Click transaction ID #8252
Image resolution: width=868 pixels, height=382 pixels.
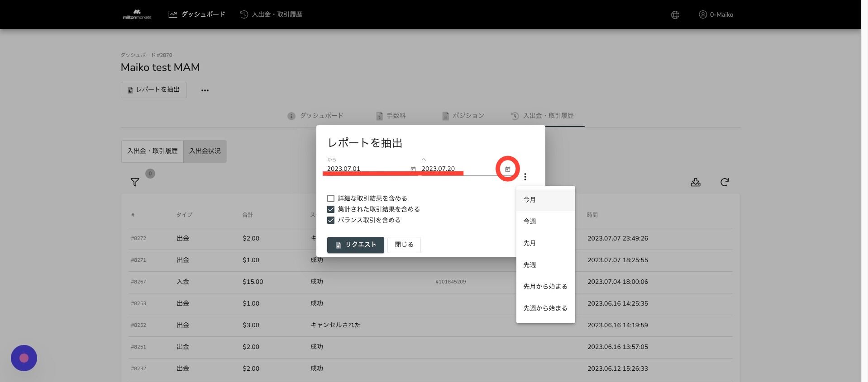(x=138, y=325)
